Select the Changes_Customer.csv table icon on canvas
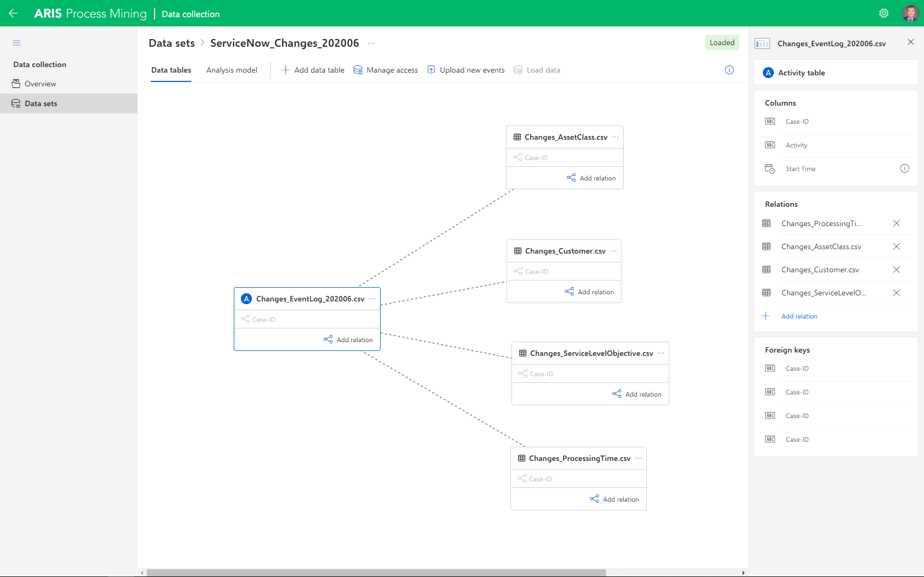924x577 pixels. point(518,251)
